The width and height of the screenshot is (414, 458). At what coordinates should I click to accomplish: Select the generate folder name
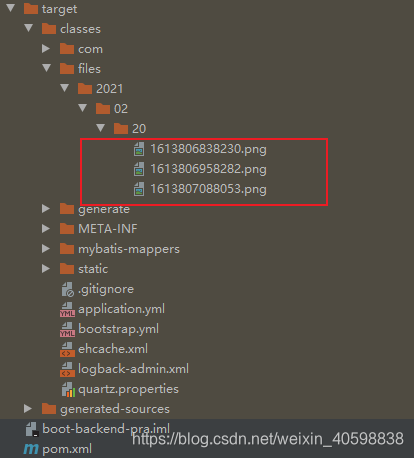[x=104, y=210]
